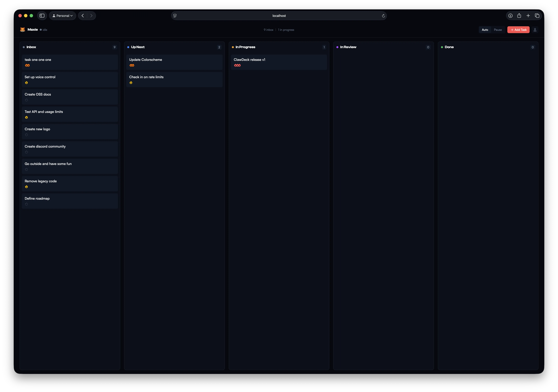Click the localhost address bar
This screenshot has height=392, width=558.
(x=279, y=16)
